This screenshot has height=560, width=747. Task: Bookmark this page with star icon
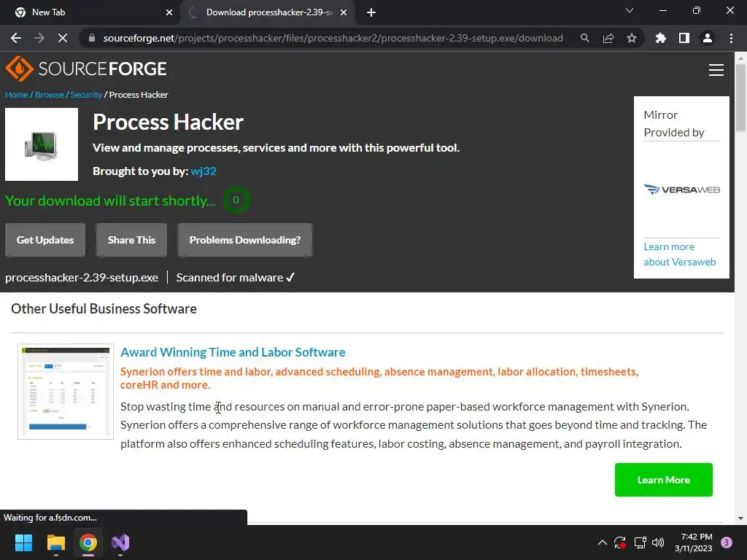[631, 38]
